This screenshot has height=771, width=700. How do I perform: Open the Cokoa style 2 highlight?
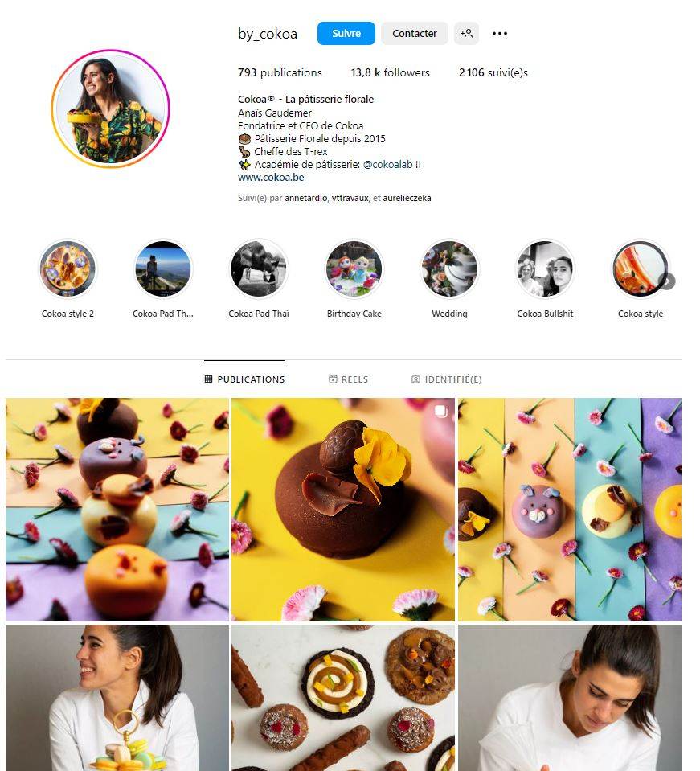click(x=68, y=269)
